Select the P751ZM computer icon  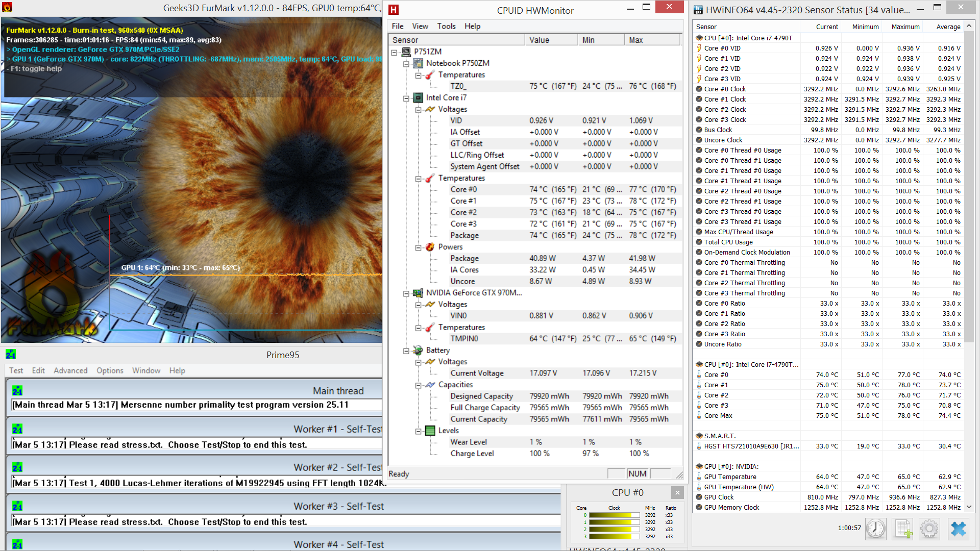[x=406, y=52]
